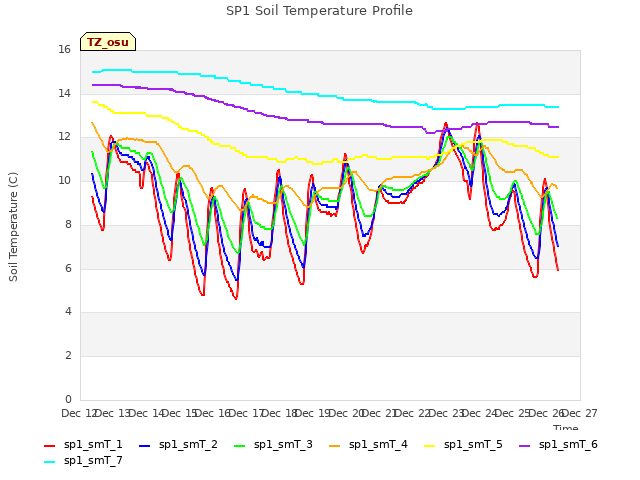Click the chart title SP1 Soil Temperature Profile

tap(319, 11)
